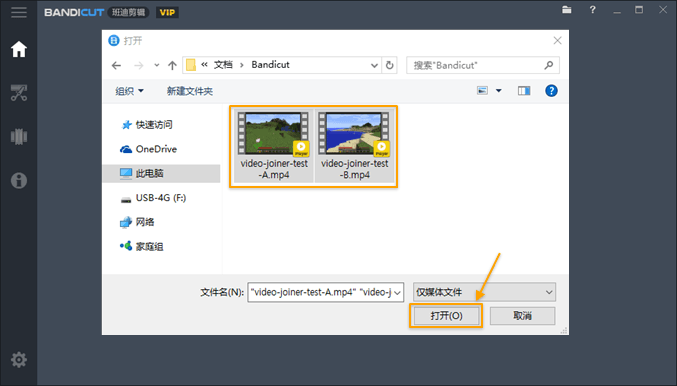Click the 取消 button

pyautogui.click(x=522, y=316)
